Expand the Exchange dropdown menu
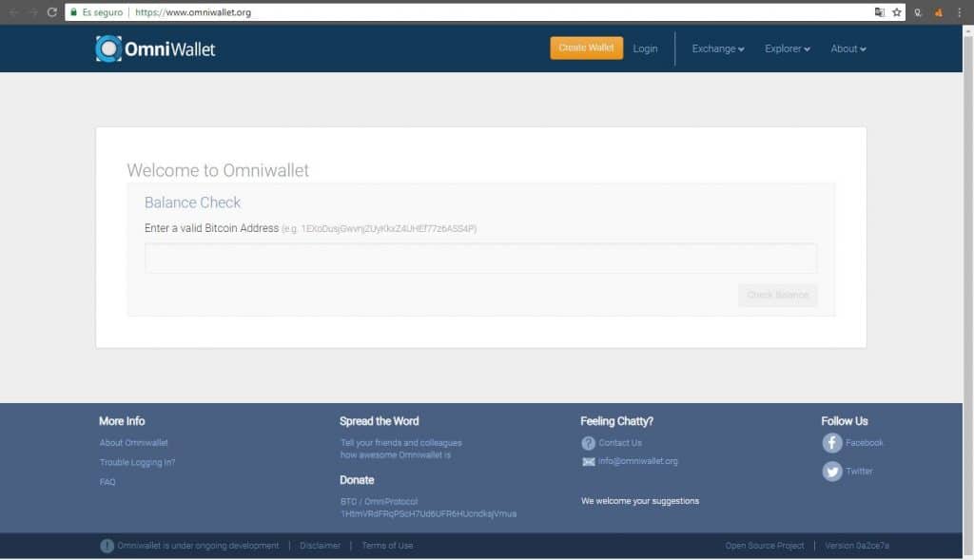Screen dimensions: 974x560 [718, 48]
